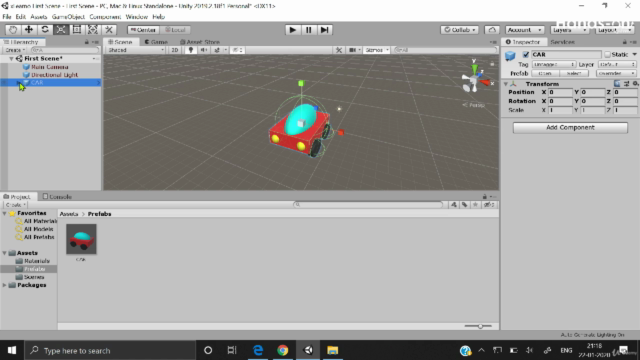Viewport: 640px width, 360px height.
Task: Open the Help menu
Action: coord(158,17)
